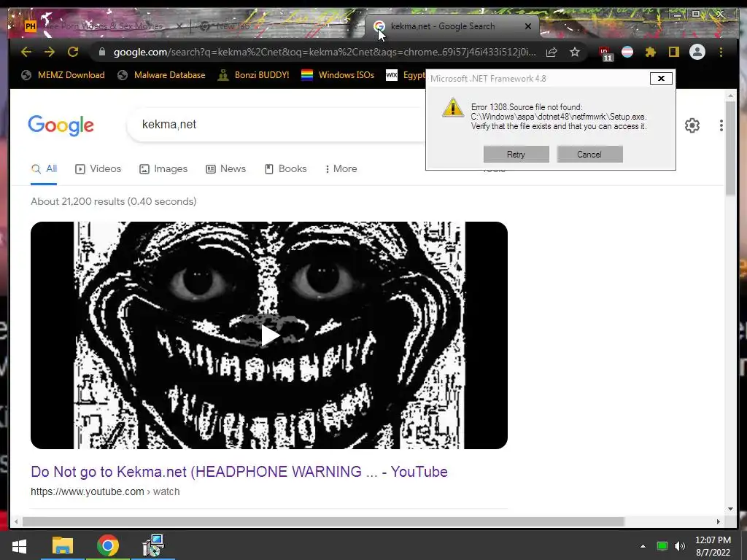747x560 pixels.
Task: Click the vertical scrollbar thumb of the page
Action: coord(731,147)
